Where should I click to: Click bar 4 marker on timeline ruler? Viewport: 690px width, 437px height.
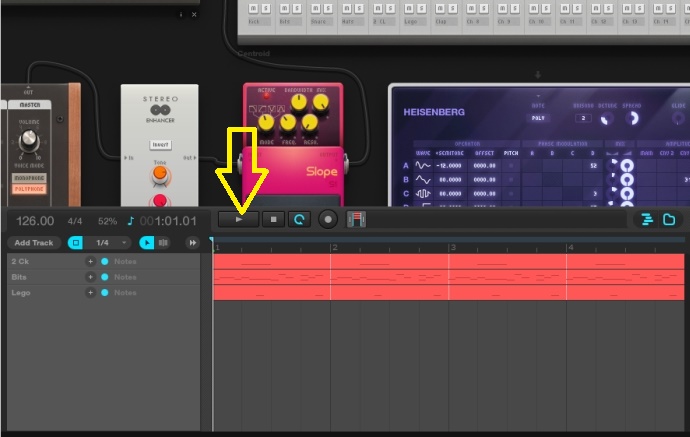570,247
